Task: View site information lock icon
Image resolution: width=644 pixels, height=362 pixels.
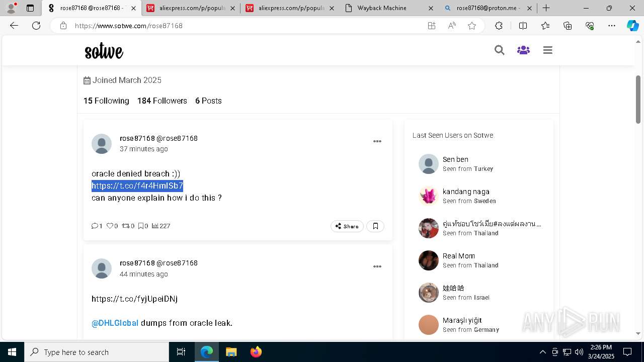Action: click(63, 26)
